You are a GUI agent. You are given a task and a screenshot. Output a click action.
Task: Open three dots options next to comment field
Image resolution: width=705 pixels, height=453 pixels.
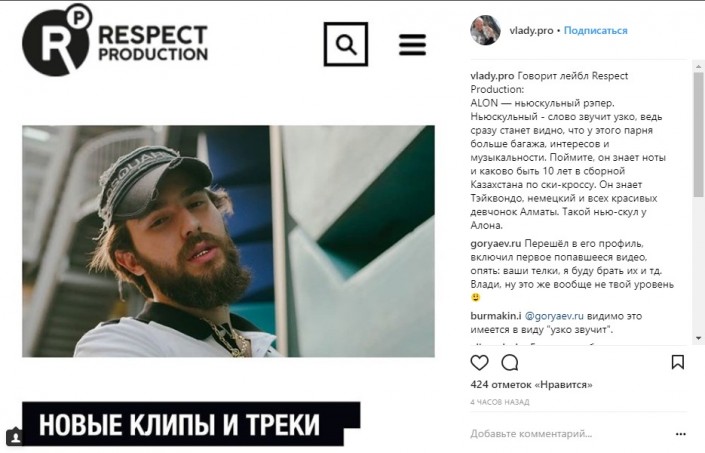point(681,434)
